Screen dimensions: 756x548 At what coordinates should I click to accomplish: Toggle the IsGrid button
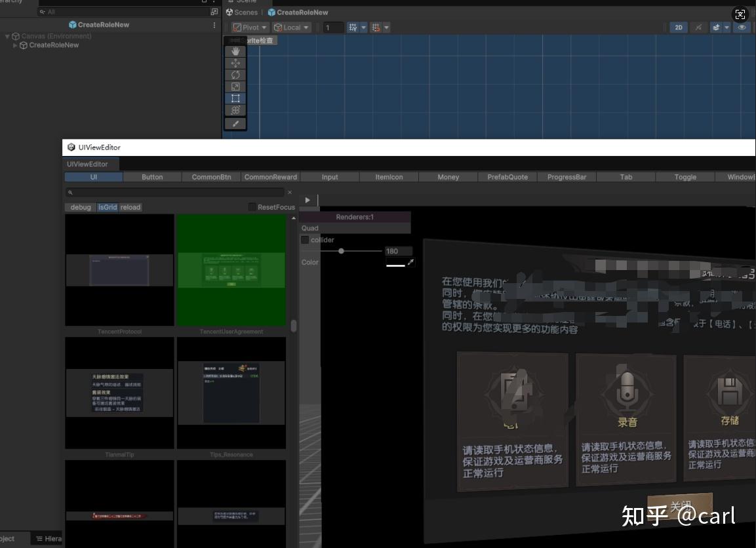click(x=107, y=207)
